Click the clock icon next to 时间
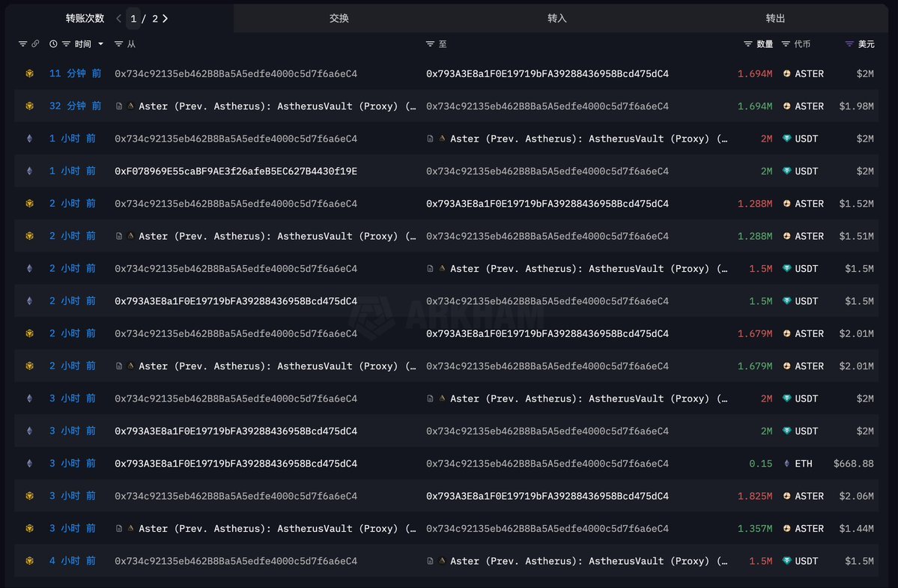Image resolution: width=898 pixels, height=588 pixels. click(53, 44)
